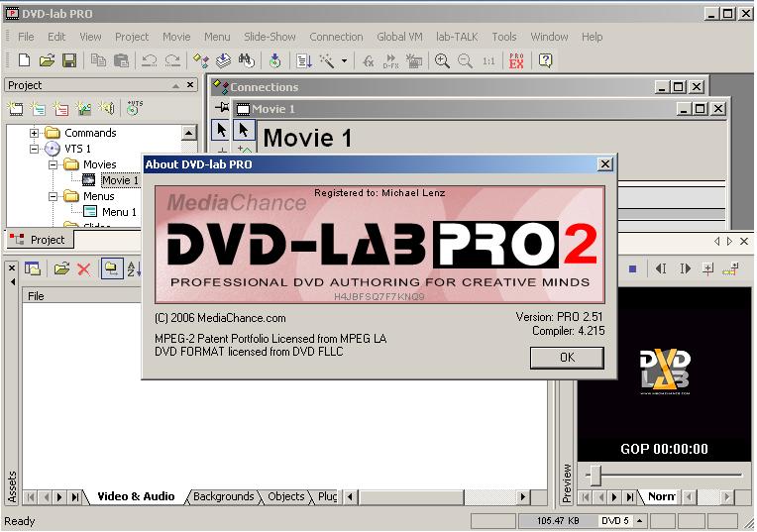Switch to the Objects assets tab

tap(285, 496)
